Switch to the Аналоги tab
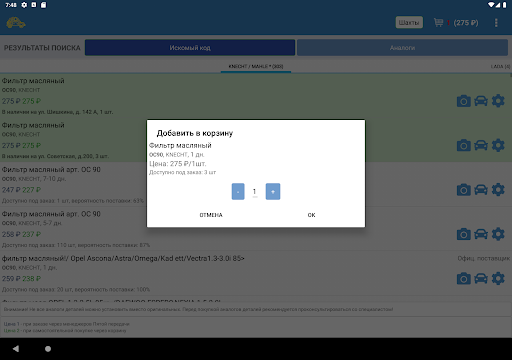 point(402,48)
